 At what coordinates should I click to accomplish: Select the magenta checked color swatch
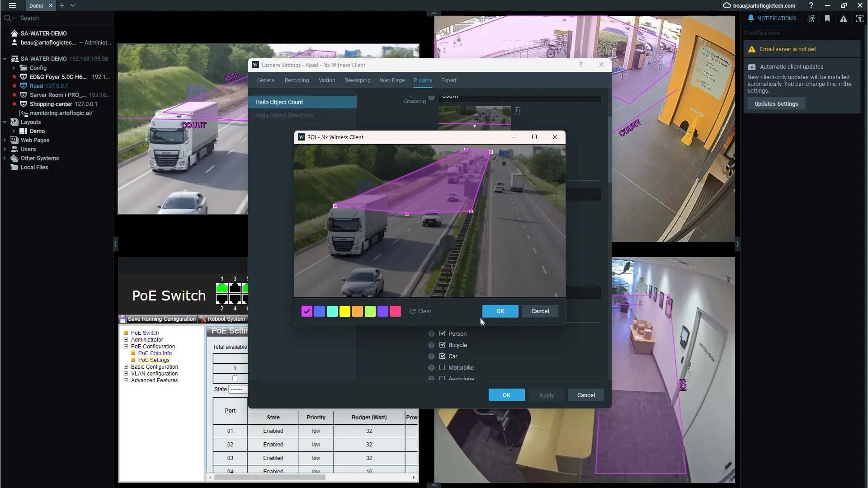tap(307, 311)
